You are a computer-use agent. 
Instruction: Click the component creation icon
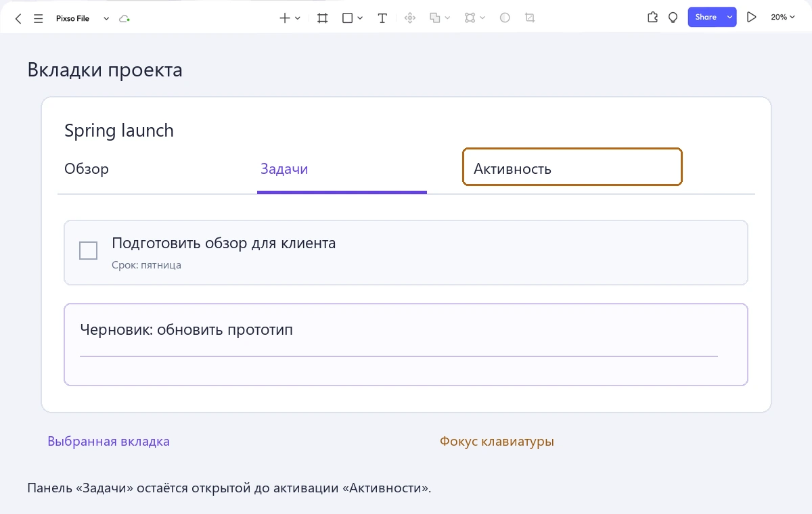(409, 18)
